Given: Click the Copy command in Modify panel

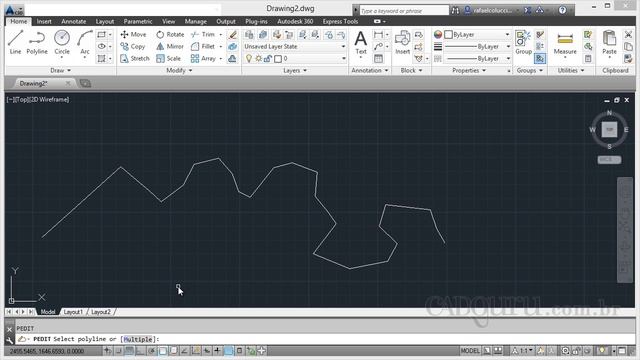Looking at the screenshot, I should point(133,47).
